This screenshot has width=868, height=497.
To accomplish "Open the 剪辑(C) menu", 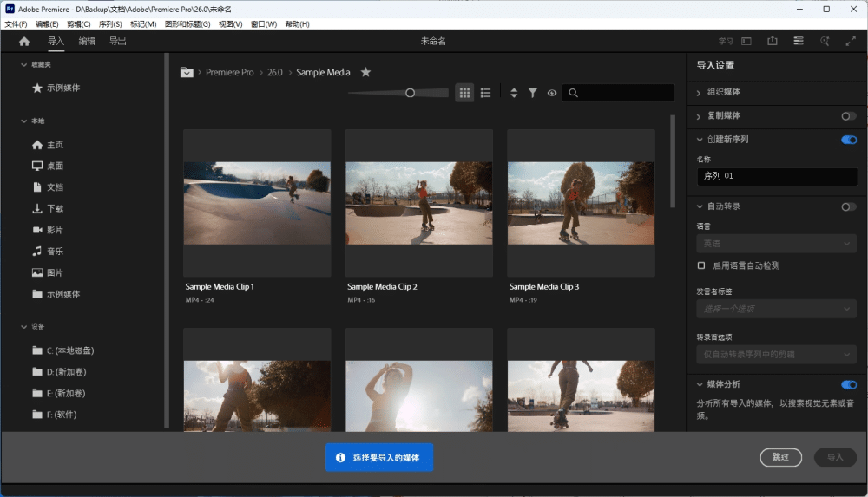I will click(x=79, y=24).
